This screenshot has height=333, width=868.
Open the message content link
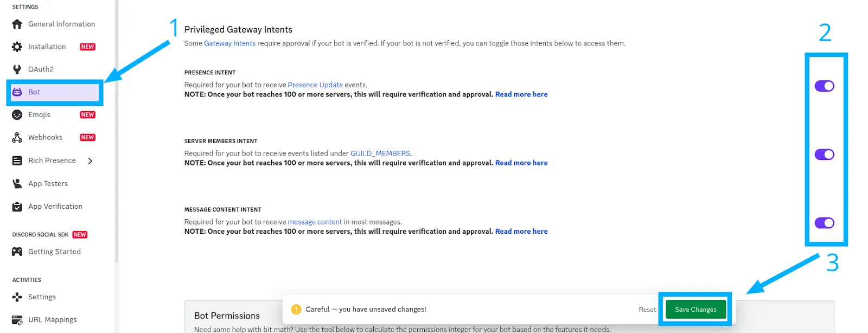(315, 222)
